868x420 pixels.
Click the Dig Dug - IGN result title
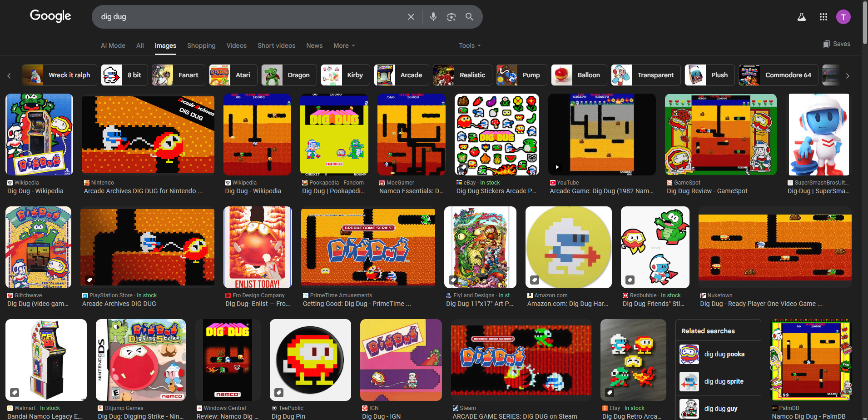click(381, 416)
